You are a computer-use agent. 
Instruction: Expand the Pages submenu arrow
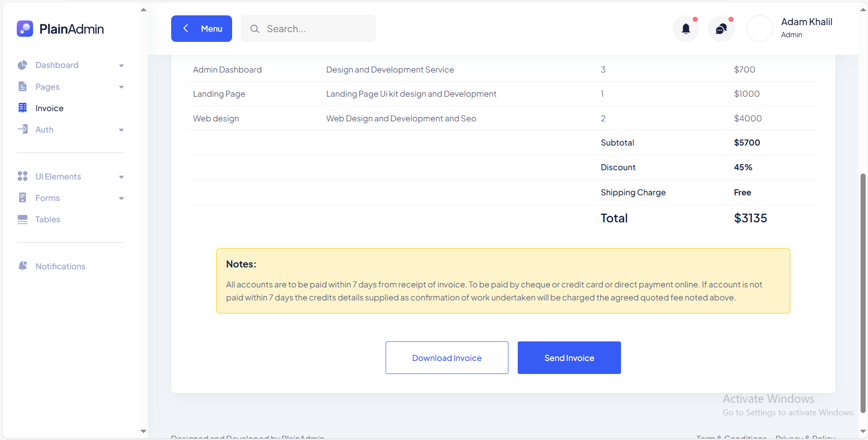[121, 87]
